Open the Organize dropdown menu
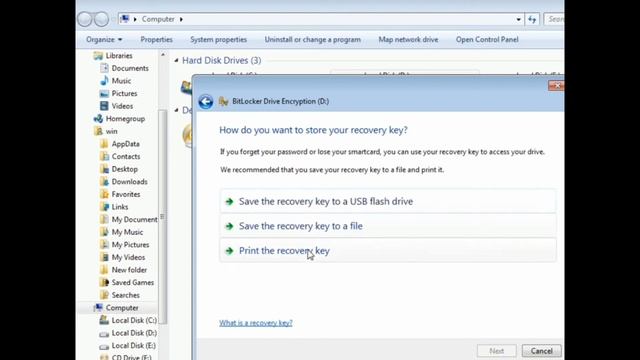The width and height of the screenshot is (640, 360). 104,40
